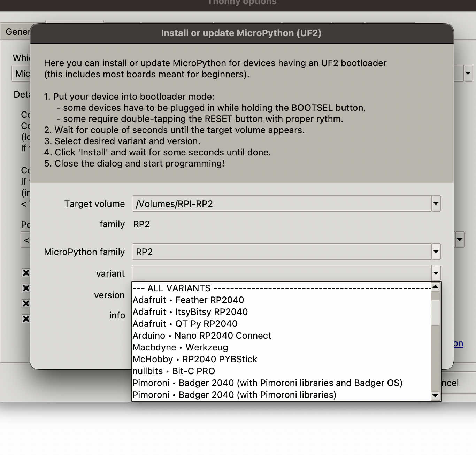
Task: Collapse the variant dropdown list
Action: click(x=436, y=273)
